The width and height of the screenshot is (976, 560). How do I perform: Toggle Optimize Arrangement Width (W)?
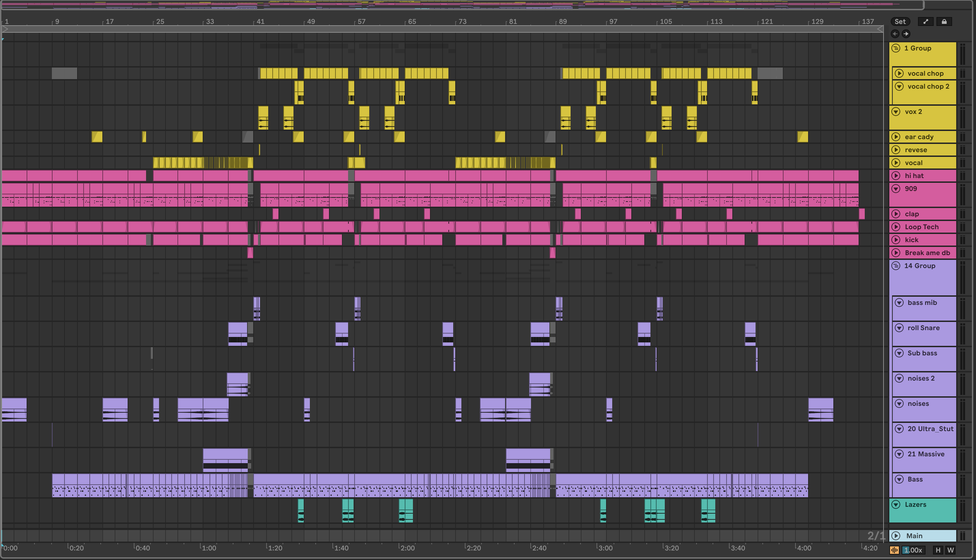pyautogui.click(x=950, y=550)
